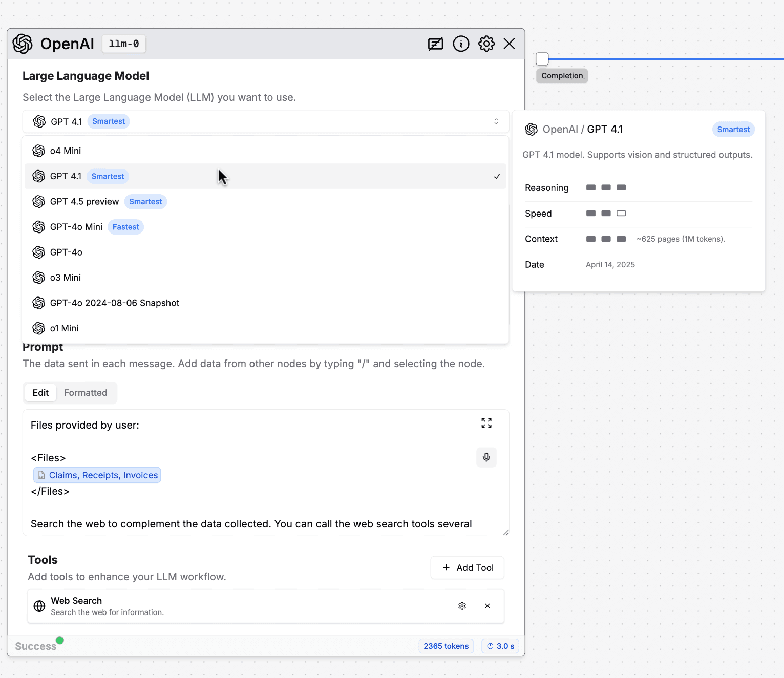Close the OpenAI node panel
The image size is (784, 678).
(510, 44)
